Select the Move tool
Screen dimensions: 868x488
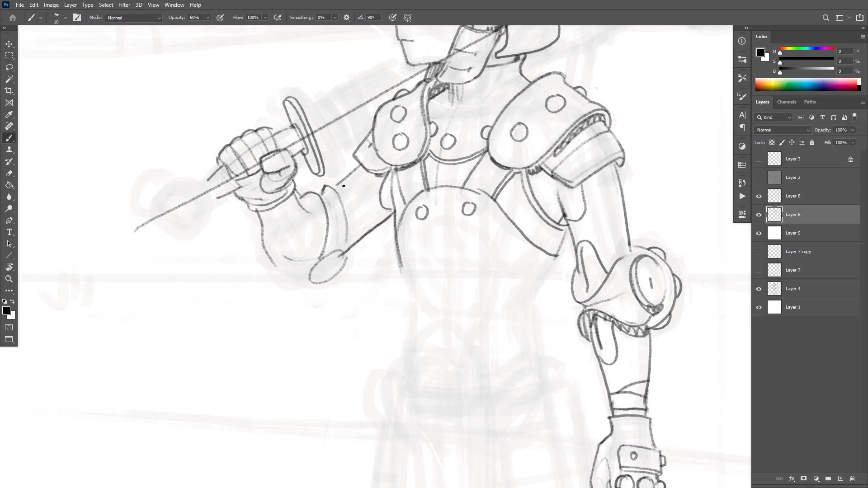click(x=9, y=44)
